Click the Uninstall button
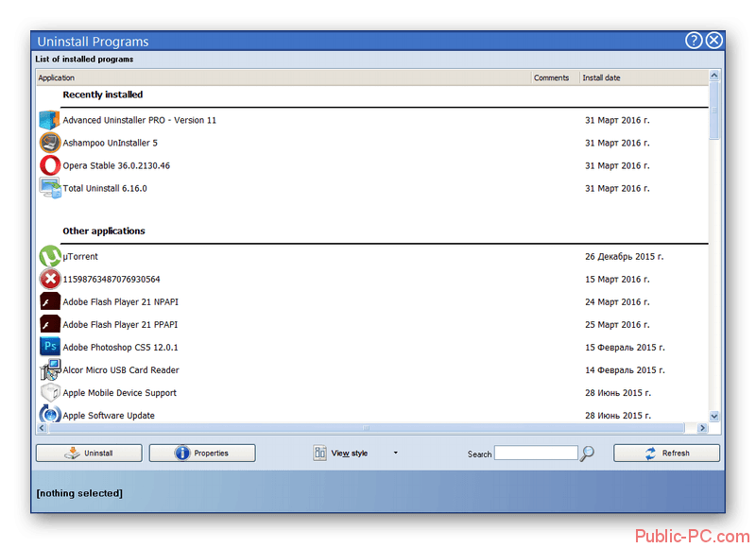Image resolution: width=756 pixels, height=548 pixels. pos(89,454)
